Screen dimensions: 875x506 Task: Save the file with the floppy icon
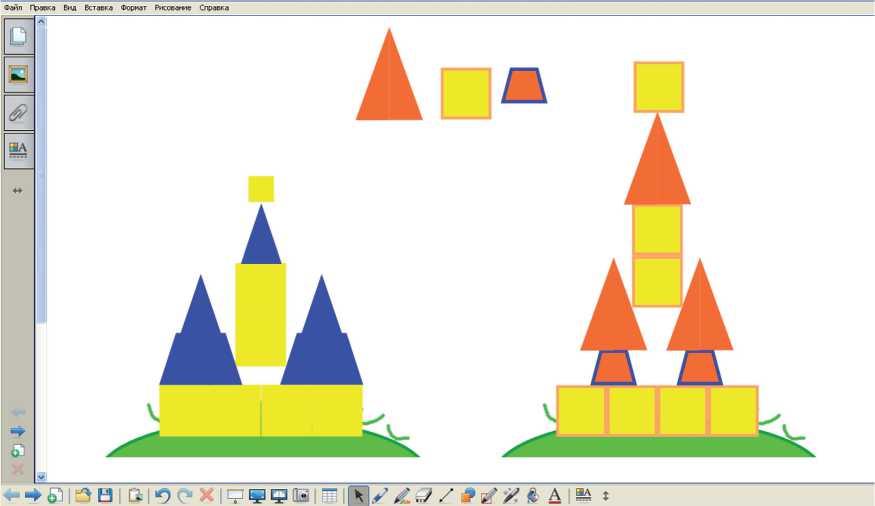click(x=105, y=495)
